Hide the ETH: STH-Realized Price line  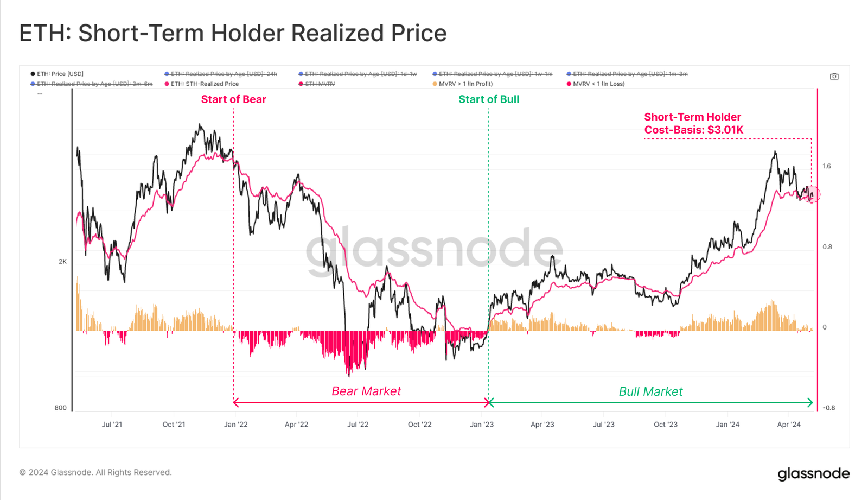[x=202, y=84]
